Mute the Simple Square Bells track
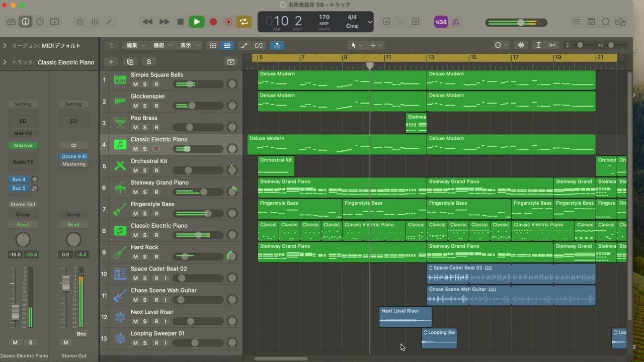644x362 pixels. coord(135,84)
